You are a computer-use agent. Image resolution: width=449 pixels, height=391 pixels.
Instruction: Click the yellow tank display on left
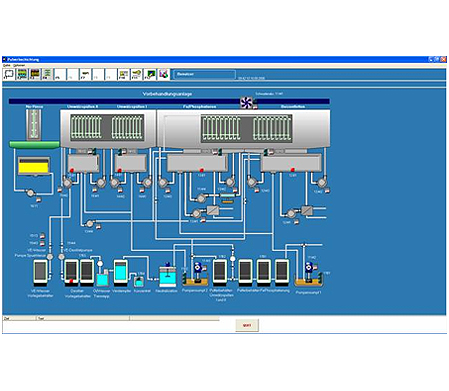pyautogui.click(x=34, y=165)
